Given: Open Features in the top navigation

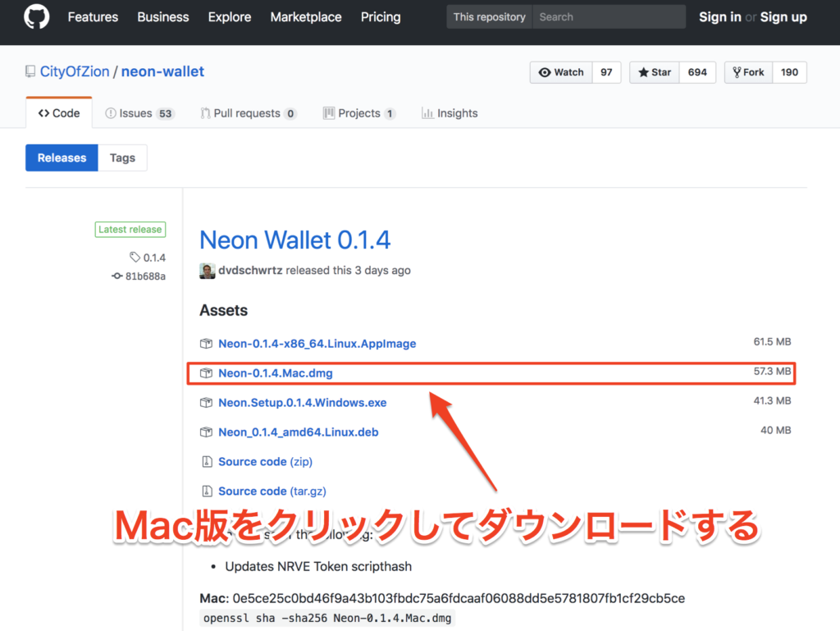Looking at the screenshot, I should coord(93,17).
